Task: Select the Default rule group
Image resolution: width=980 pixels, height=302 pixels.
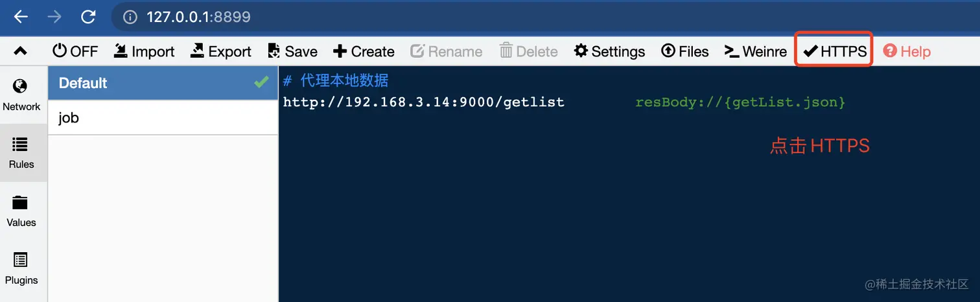Action: pos(163,83)
